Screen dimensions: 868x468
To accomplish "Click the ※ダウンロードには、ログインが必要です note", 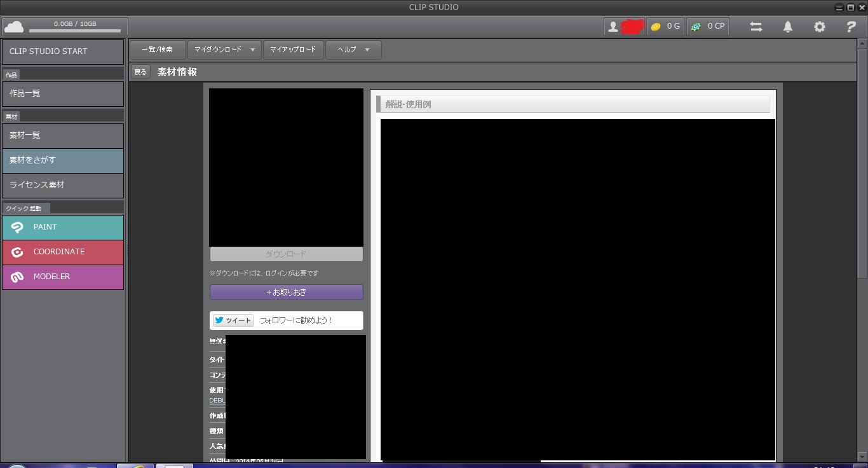I will coord(264,273).
